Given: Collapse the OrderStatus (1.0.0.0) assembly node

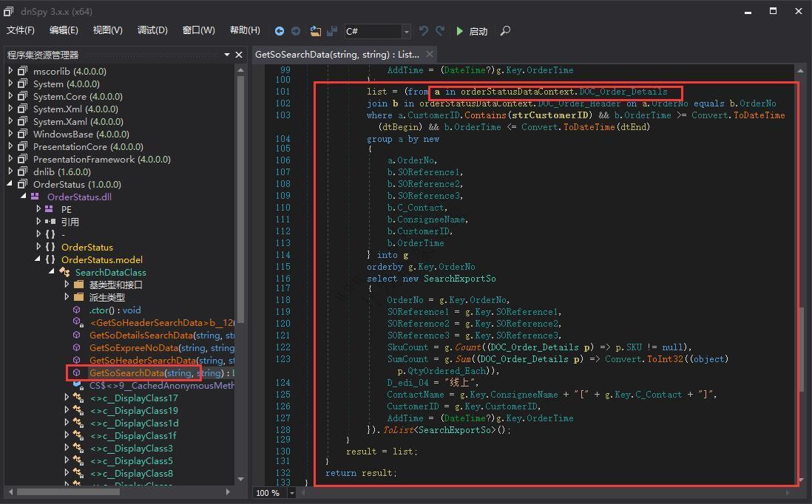Looking at the screenshot, I should [x=11, y=184].
